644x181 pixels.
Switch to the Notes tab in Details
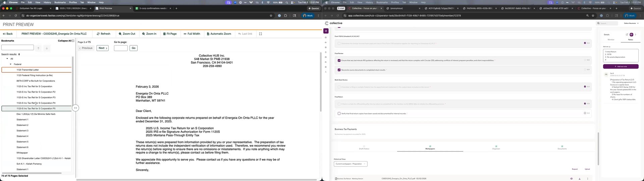click(630, 40)
